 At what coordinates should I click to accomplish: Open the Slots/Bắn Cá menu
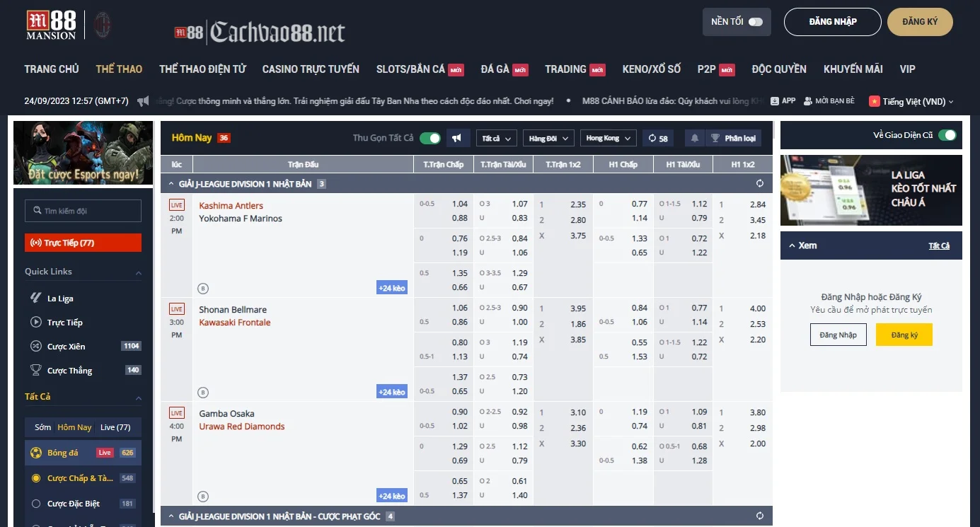(420, 69)
